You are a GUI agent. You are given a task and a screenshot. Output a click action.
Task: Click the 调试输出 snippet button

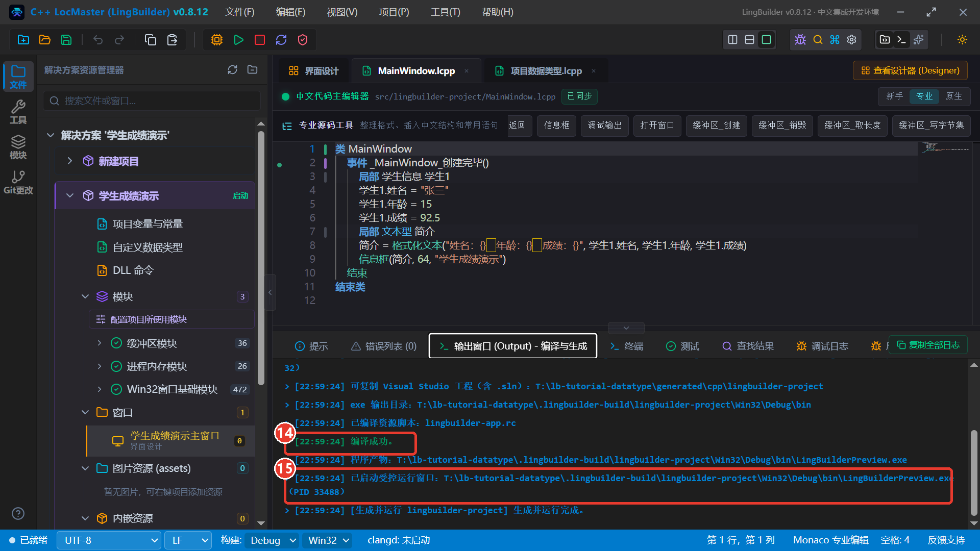click(605, 126)
